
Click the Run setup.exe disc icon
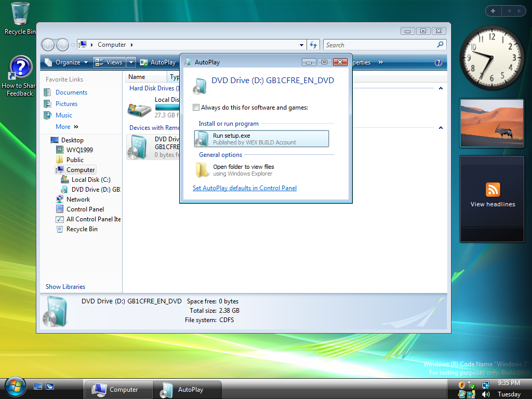point(202,139)
